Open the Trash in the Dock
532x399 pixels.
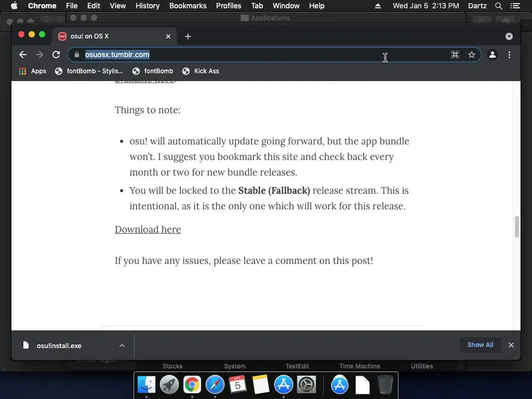(x=385, y=385)
